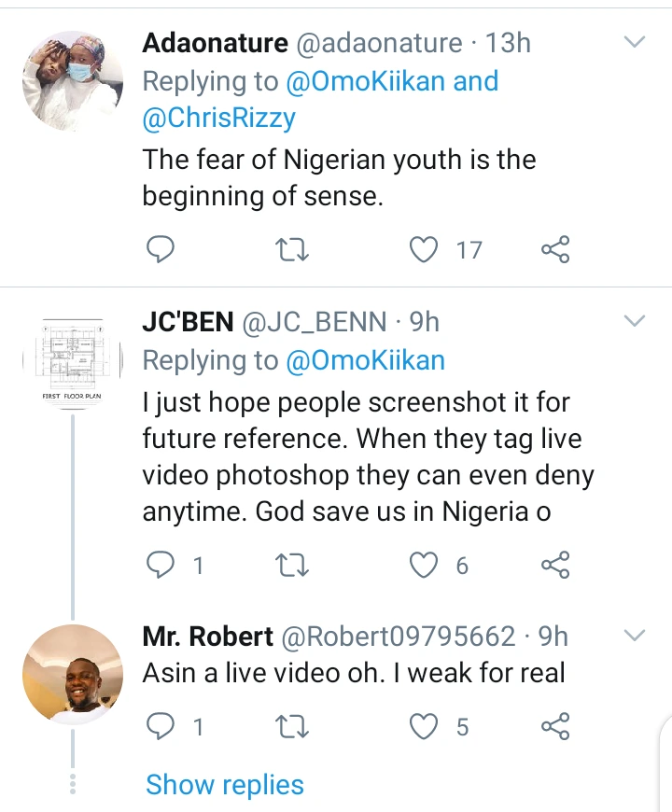Retweet JC'BEN's screenshot tweet
Viewport: 672px width, 812px height.
click(x=295, y=565)
